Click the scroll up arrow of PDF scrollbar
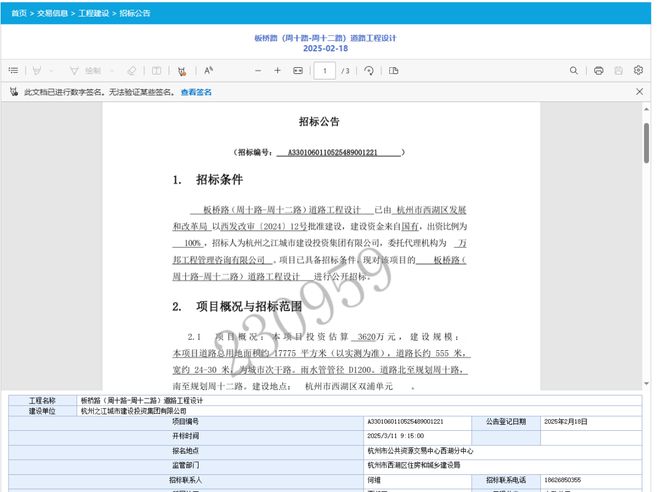660x492 pixels. [646, 109]
